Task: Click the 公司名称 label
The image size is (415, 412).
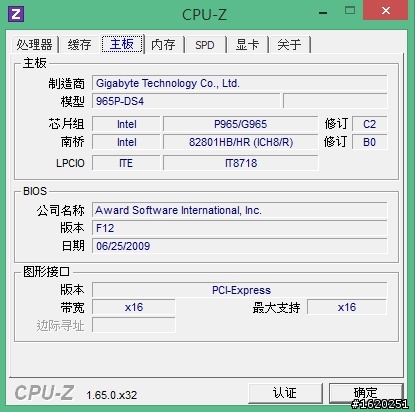Action: pos(61,211)
